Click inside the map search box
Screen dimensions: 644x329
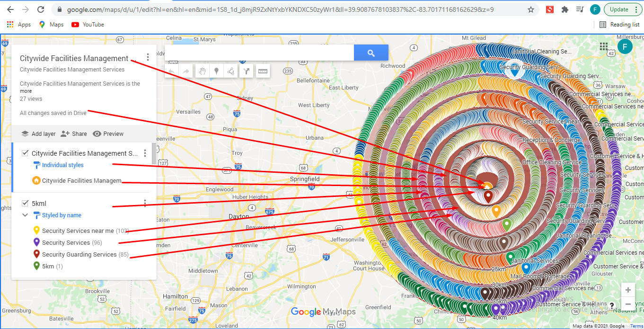[x=259, y=53]
